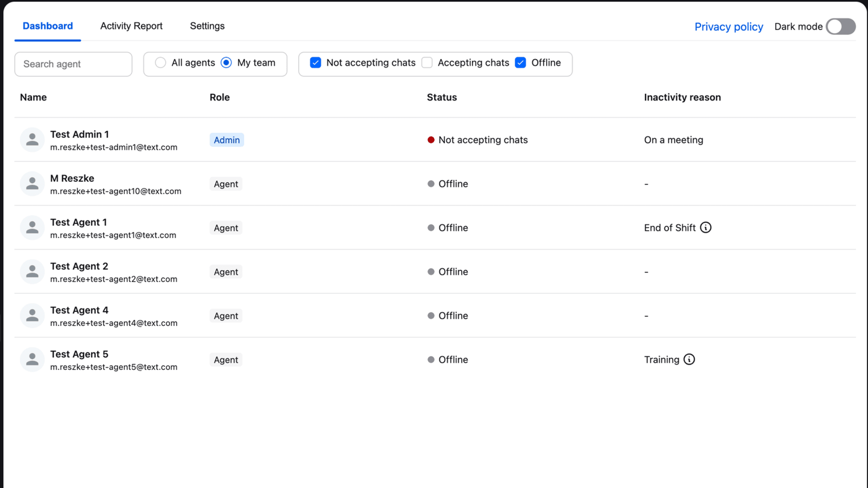Click the Agent badge in Test Agent 2 row
This screenshot has width=868, height=488.
226,272
